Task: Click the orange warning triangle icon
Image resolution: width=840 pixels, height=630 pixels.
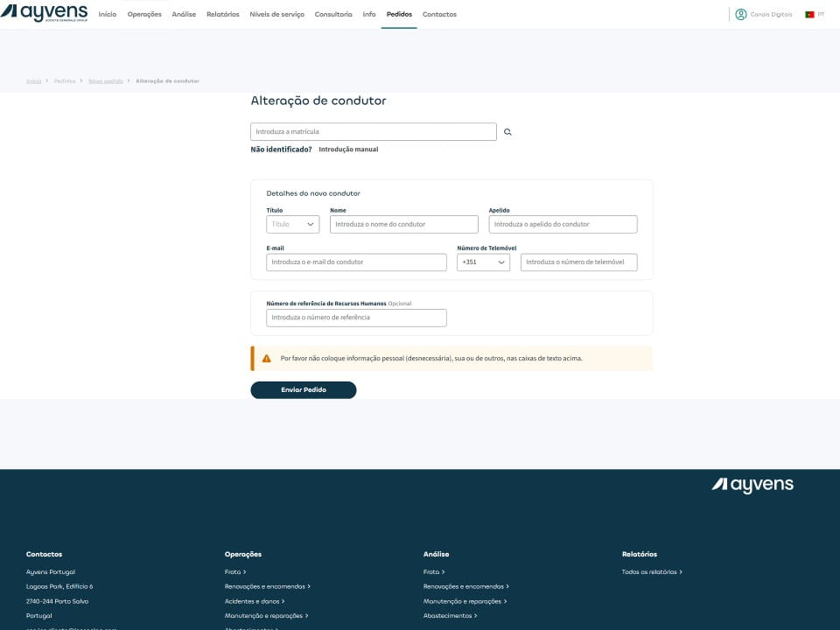Action: pos(266,359)
